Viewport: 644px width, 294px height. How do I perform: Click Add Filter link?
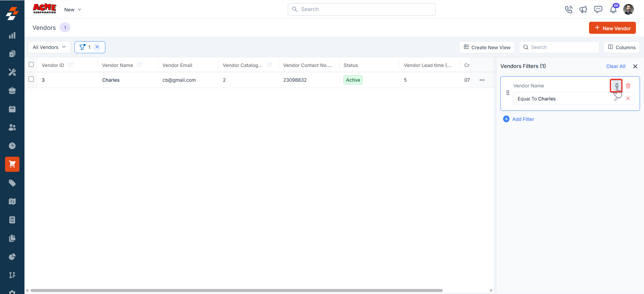pos(519,119)
